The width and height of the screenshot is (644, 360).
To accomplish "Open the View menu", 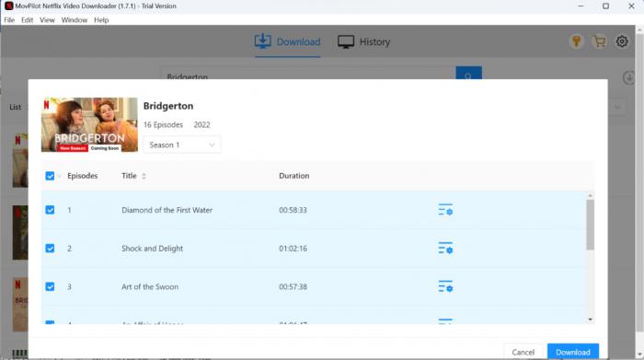I will 47,19.
